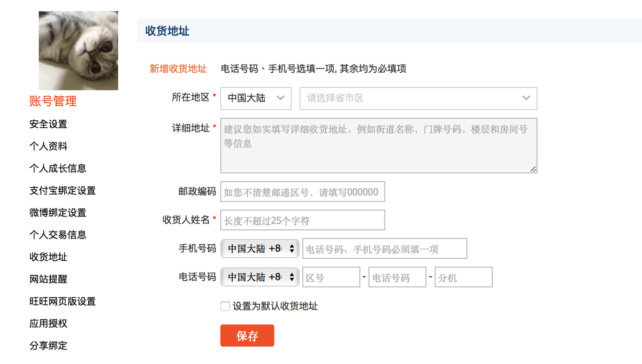Navigate to 收货地址 in sidebar
The width and height of the screenshot is (642, 364).
pyautogui.click(x=48, y=257)
